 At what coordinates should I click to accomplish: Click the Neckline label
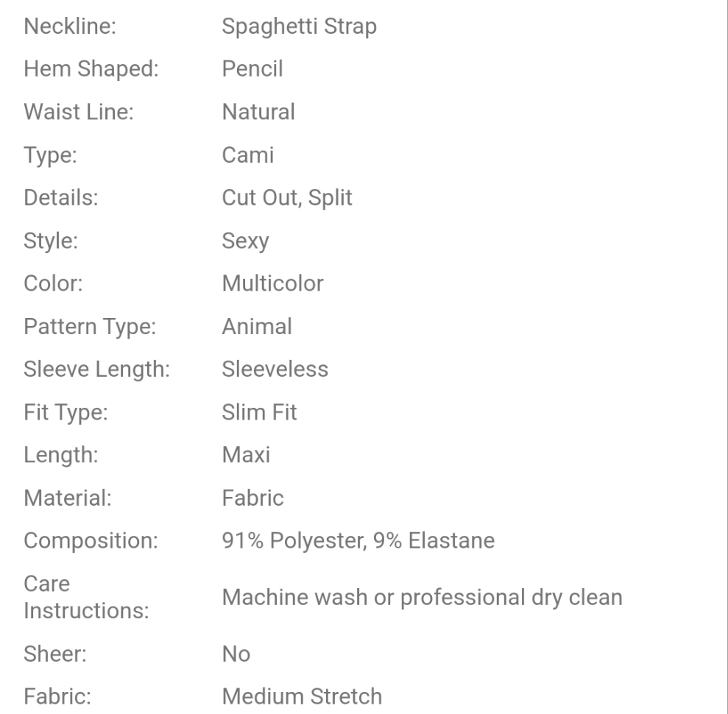[73, 27]
